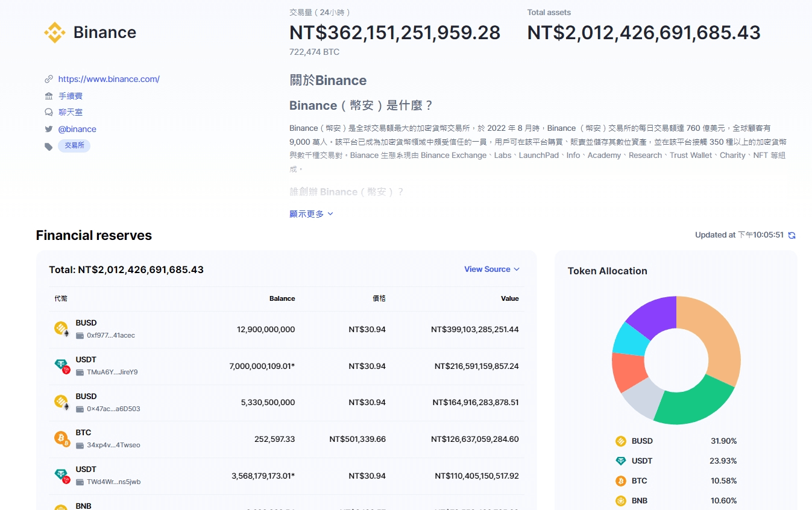812x510 pixels.
Task: Click the Binance name heading by the logo
Action: tap(105, 33)
